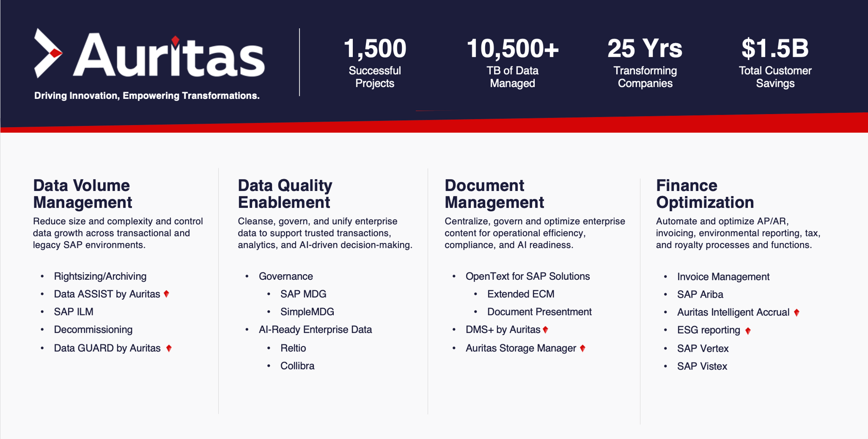Click the 'SAP Vistex' list item

[702, 367]
